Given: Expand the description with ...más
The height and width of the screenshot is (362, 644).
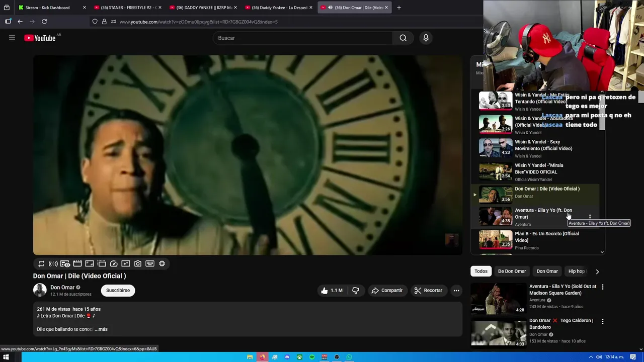Looking at the screenshot, I should click(101, 329).
